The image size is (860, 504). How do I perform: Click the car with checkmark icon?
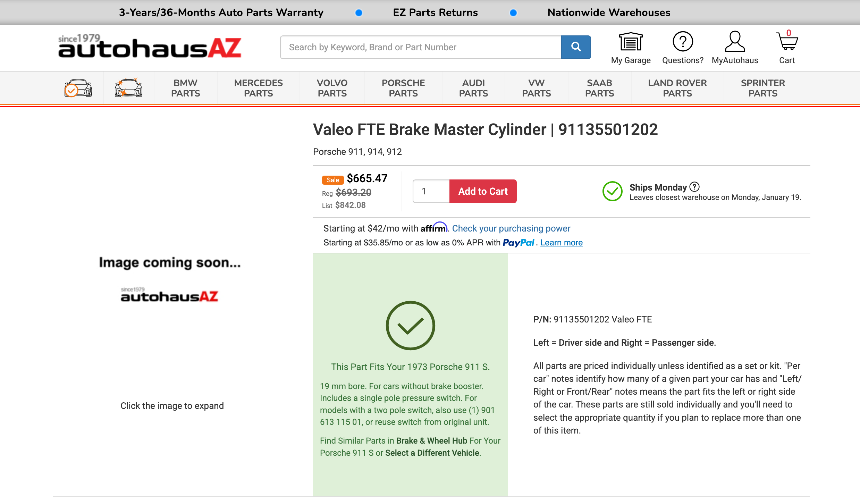pyautogui.click(x=78, y=88)
